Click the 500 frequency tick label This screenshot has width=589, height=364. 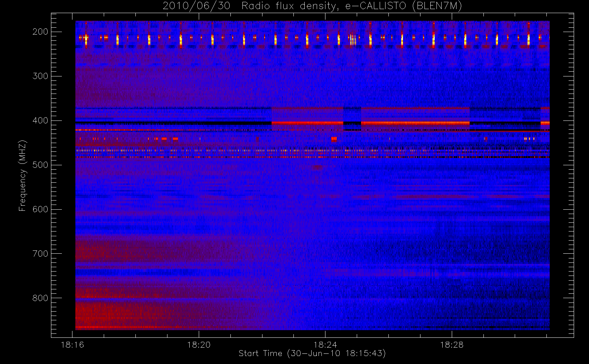pos(40,165)
